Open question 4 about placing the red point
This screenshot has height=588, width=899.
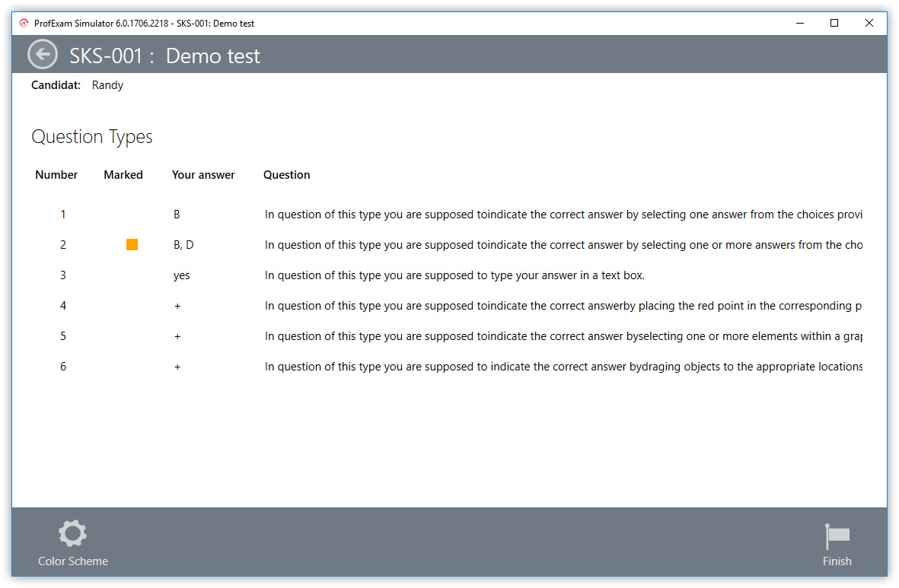click(x=563, y=306)
